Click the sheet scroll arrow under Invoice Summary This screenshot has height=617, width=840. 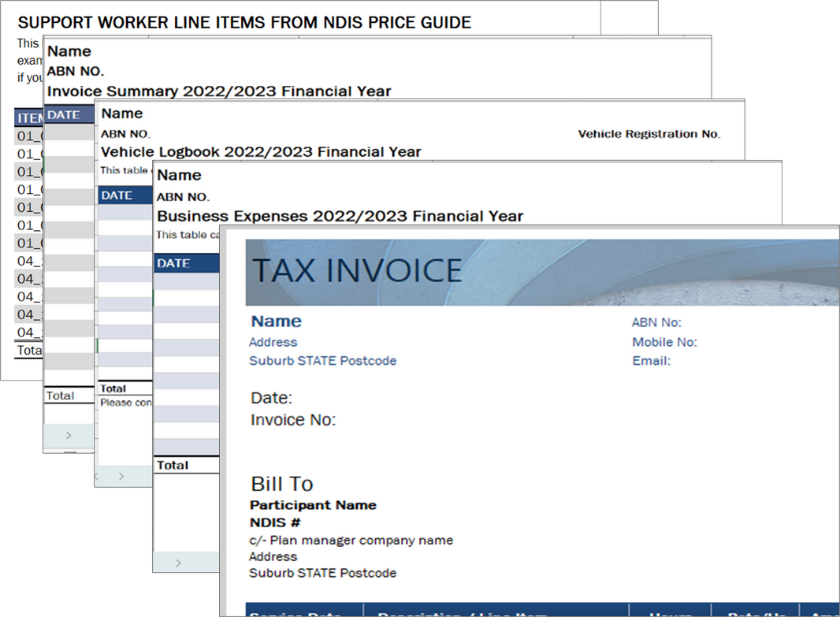[x=69, y=435]
